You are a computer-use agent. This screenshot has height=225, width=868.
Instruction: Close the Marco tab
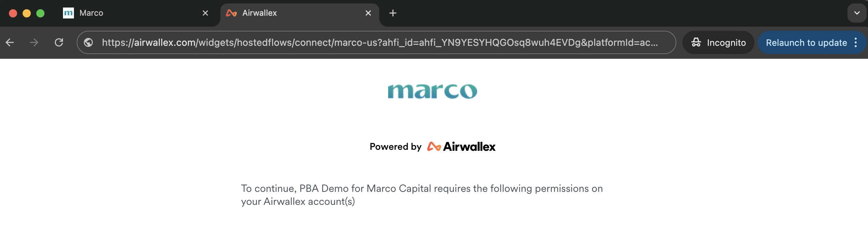pyautogui.click(x=205, y=13)
